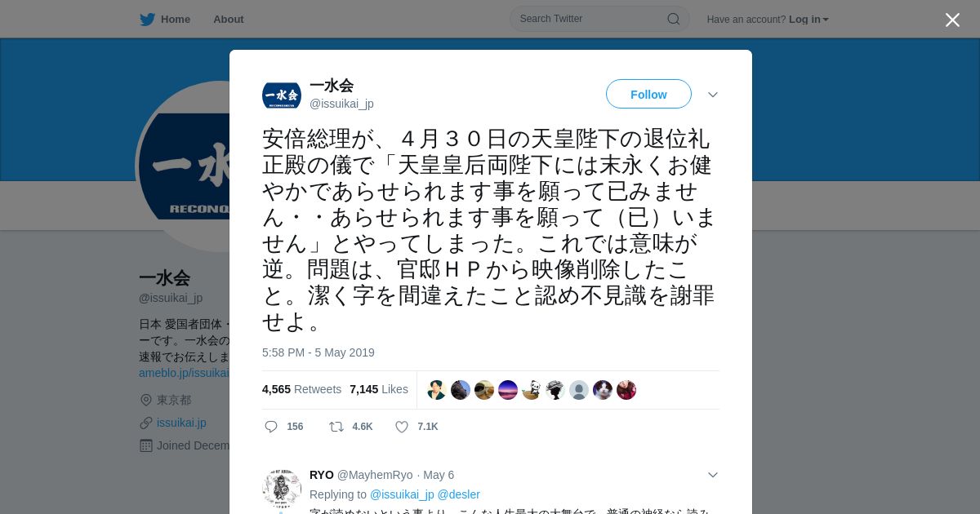Image resolution: width=980 pixels, height=514 pixels.
Task: Click RYO's profile avatar in reply
Action: click(x=282, y=488)
